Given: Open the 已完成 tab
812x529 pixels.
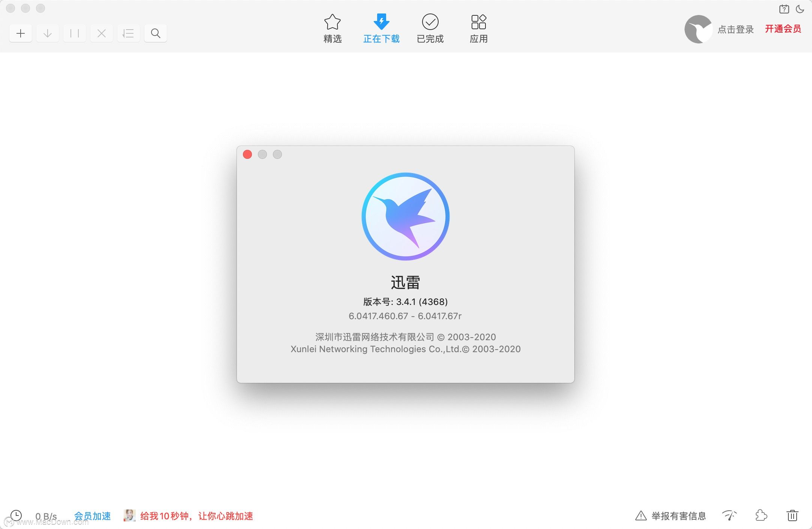Looking at the screenshot, I should pyautogui.click(x=430, y=29).
